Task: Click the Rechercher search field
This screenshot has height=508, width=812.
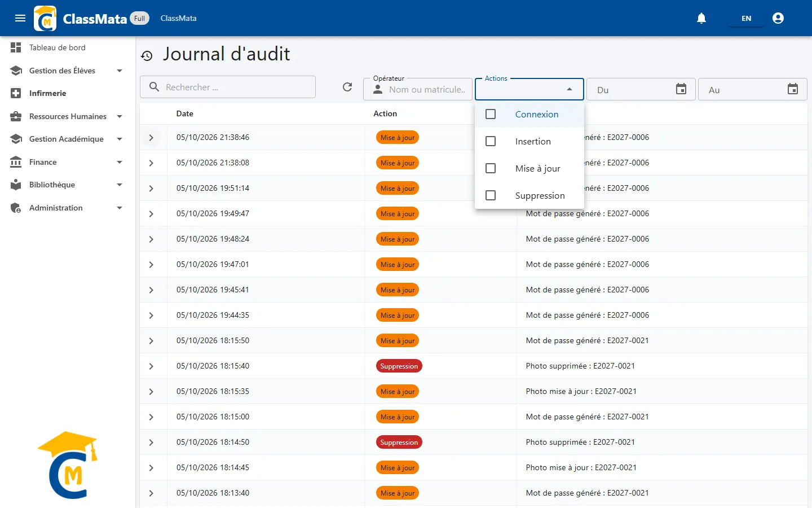Action: click(x=228, y=87)
